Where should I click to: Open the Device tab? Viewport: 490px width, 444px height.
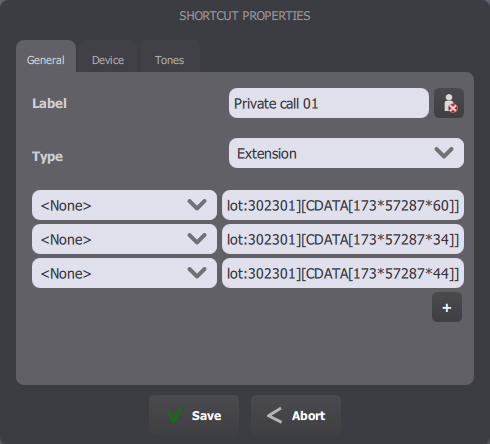[108, 57]
